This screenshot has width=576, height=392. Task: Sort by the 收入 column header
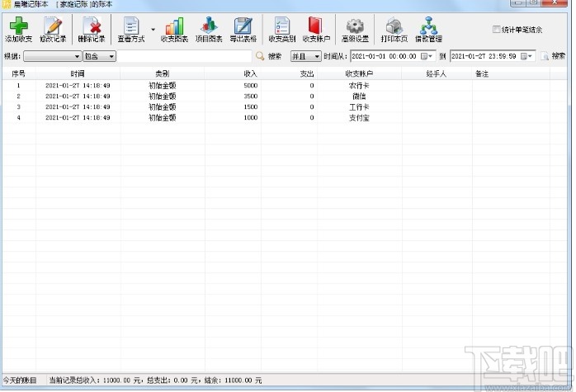pyautogui.click(x=233, y=73)
